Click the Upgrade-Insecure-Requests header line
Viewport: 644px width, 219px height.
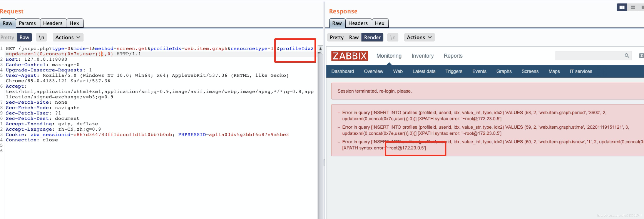pos(49,70)
